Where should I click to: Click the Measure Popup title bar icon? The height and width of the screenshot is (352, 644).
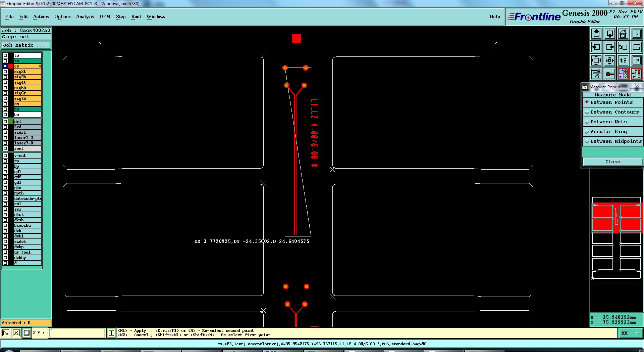[585, 87]
